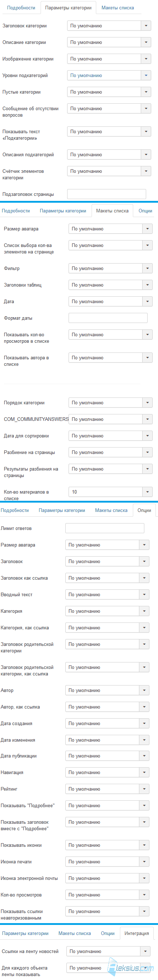Image resolution: width=158 pixels, height=980 pixels.
Task: Expand the Описание категории dropdown arrow
Action: point(146,42)
